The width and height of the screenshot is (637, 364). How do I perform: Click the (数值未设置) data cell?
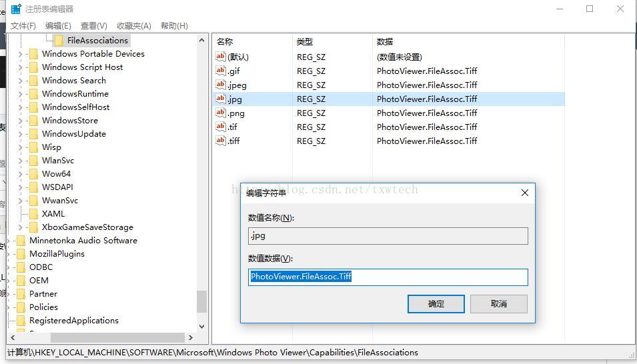(400, 57)
